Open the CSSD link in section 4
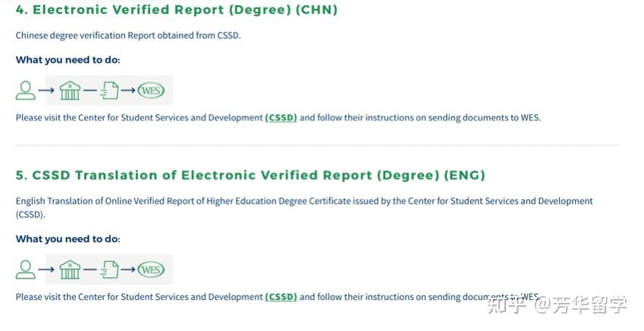 [x=281, y=118]
